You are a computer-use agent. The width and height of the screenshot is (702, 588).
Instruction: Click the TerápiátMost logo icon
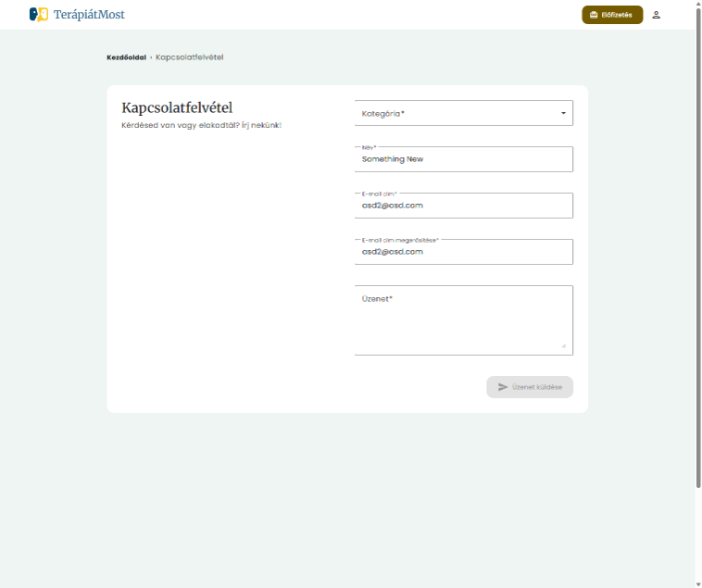tap(39, 14)
